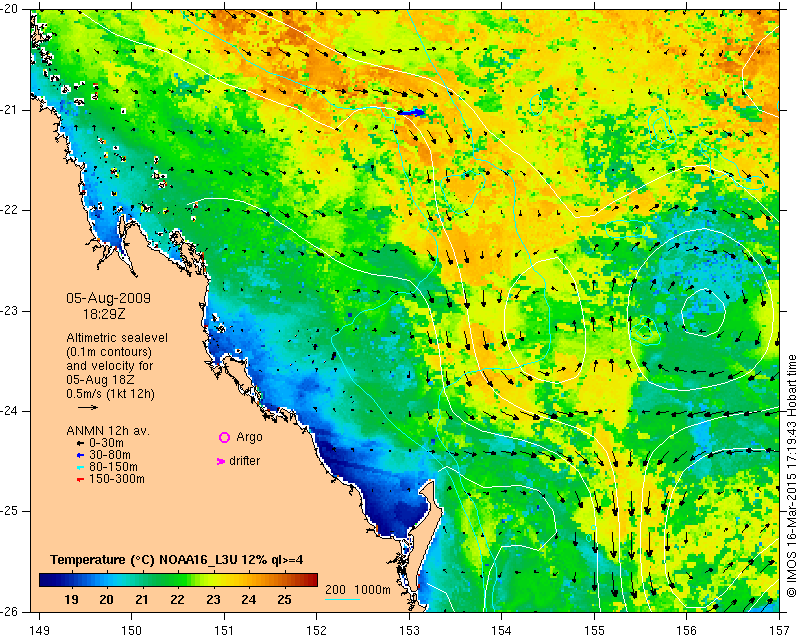This screenshot has width=800, height=640.
Task: Click the 'drifter' legend label
Action: click(244, 461)
